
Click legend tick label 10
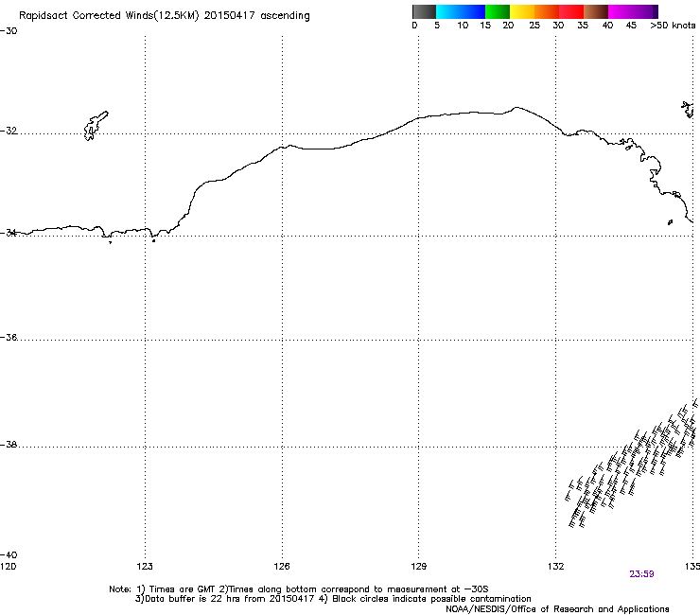click(463, 26)
